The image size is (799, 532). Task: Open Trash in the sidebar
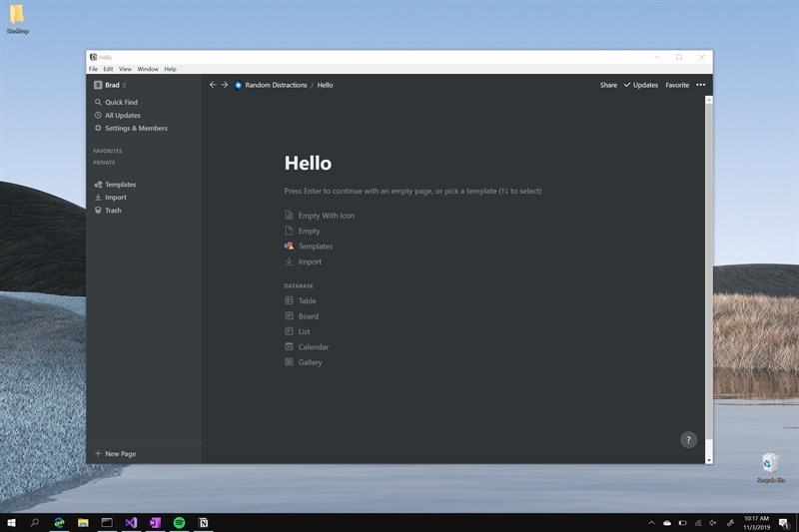pyautogui.click(x=113, y=211)
